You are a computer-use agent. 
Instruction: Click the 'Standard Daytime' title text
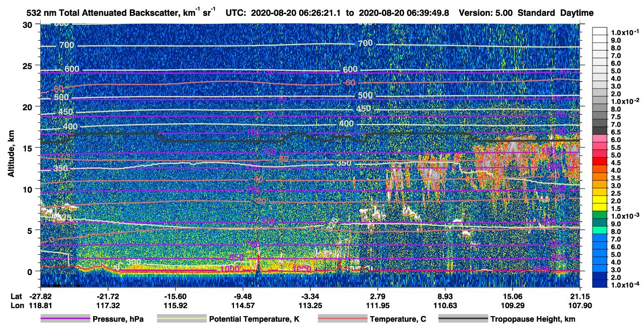(556, 13)
